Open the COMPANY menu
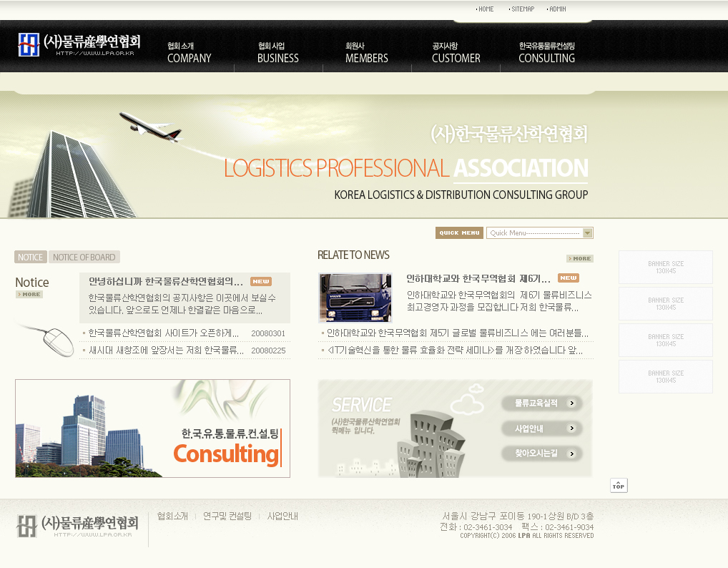Viewport: 728px width, 568px height. 189,53
